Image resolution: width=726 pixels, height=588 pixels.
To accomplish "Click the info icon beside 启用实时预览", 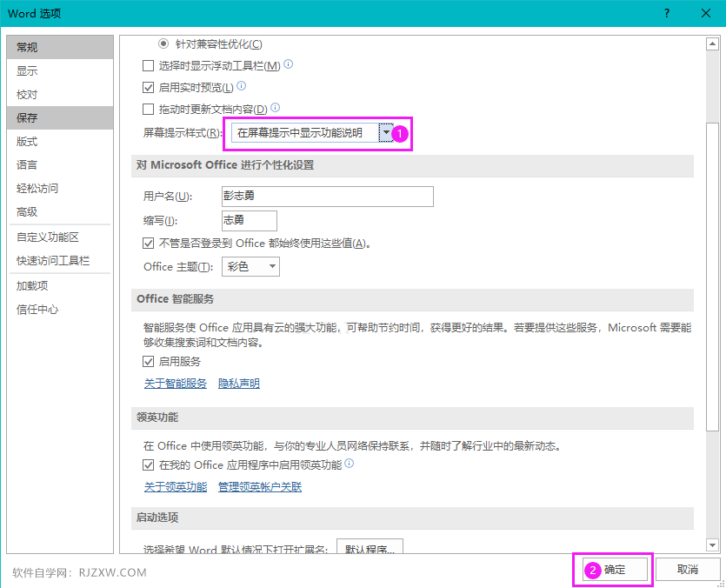I will pyautogui.click(x=242, y=85).
